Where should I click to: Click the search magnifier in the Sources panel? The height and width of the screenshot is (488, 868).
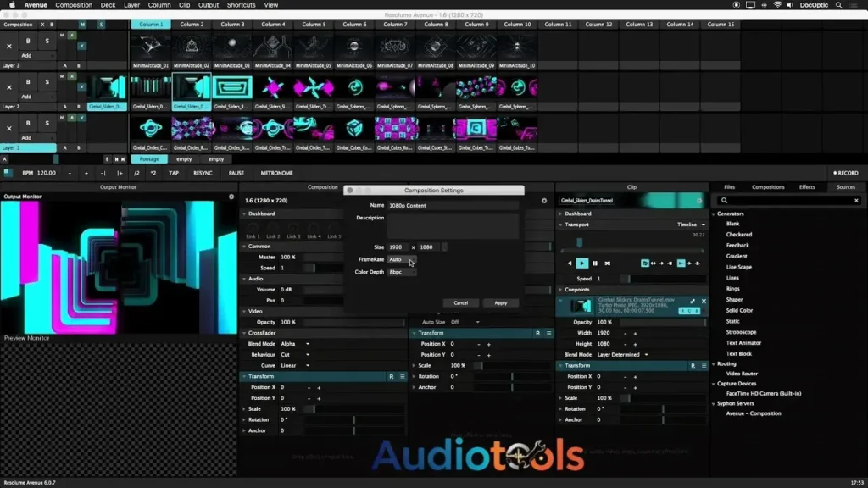click(x=725, y=200)
